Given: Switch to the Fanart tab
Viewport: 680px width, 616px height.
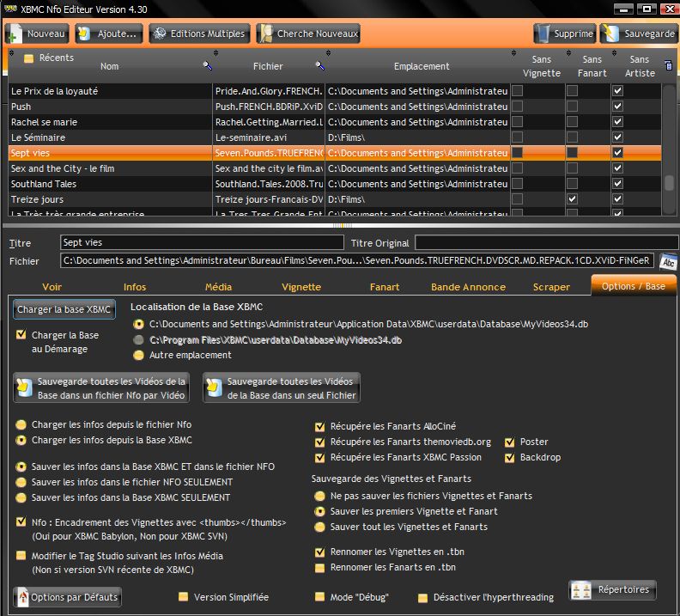Looking at the screenshot, I should (385, 287).
